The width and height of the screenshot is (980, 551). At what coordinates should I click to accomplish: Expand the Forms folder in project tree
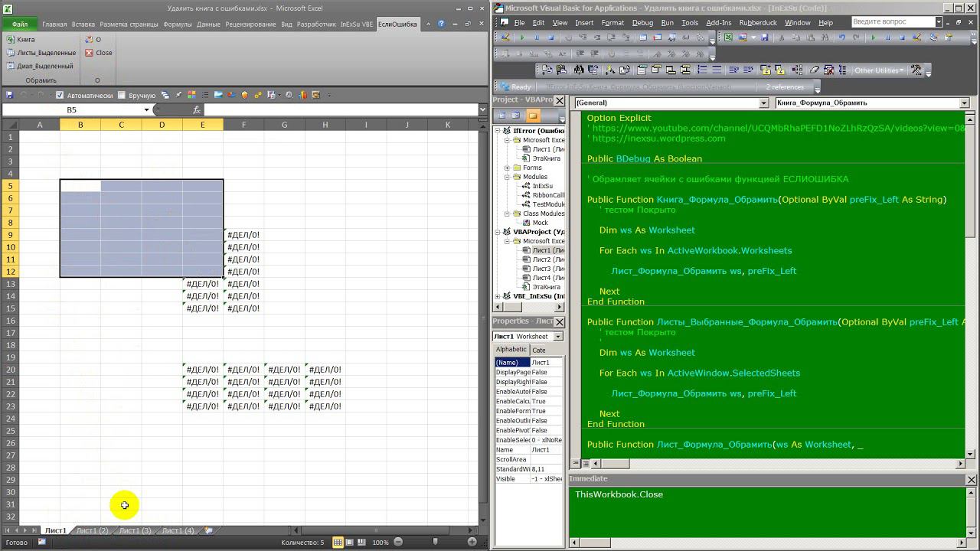(507, 168)
